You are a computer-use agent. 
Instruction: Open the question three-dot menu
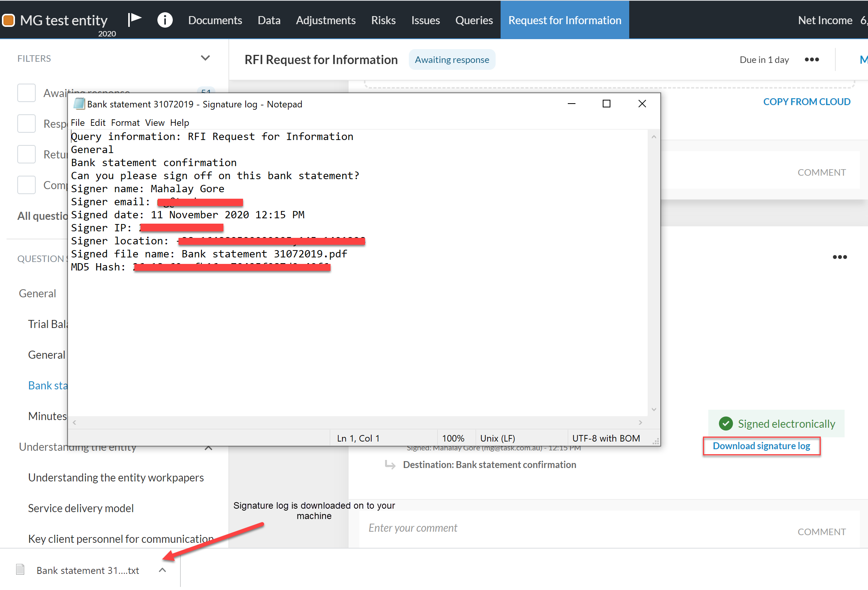[840, 257]
